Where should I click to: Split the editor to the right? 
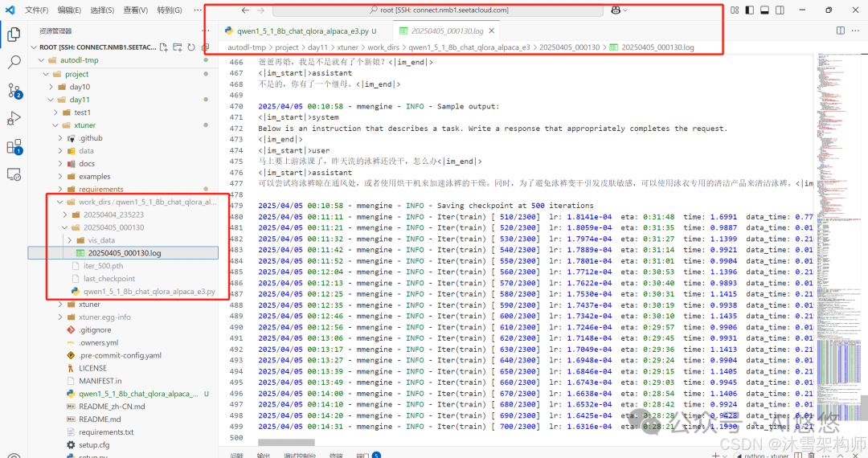pos(841,31)
